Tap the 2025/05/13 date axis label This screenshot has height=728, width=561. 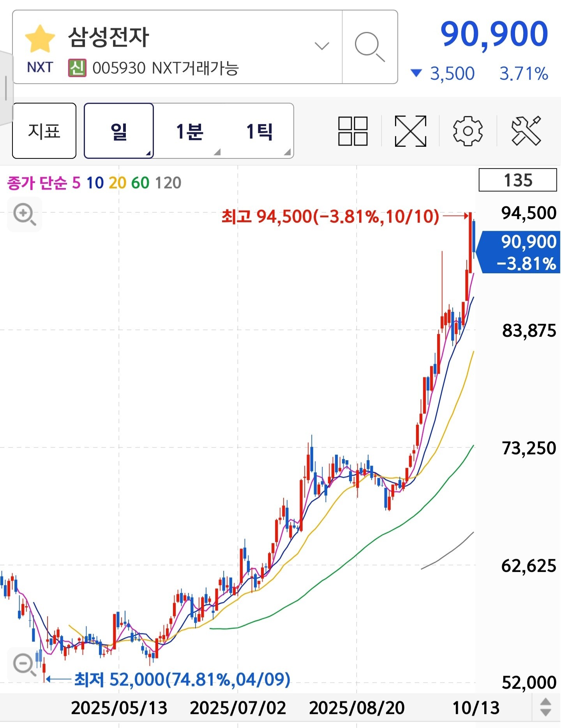pyautogui.click(x=119, y=707)
